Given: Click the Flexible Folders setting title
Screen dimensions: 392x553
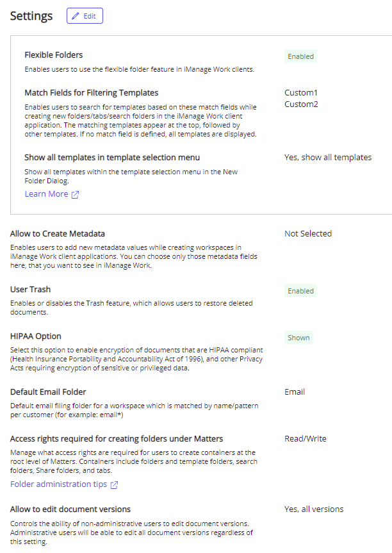Looking at the screenshot, I should click(x=54, y=55).
